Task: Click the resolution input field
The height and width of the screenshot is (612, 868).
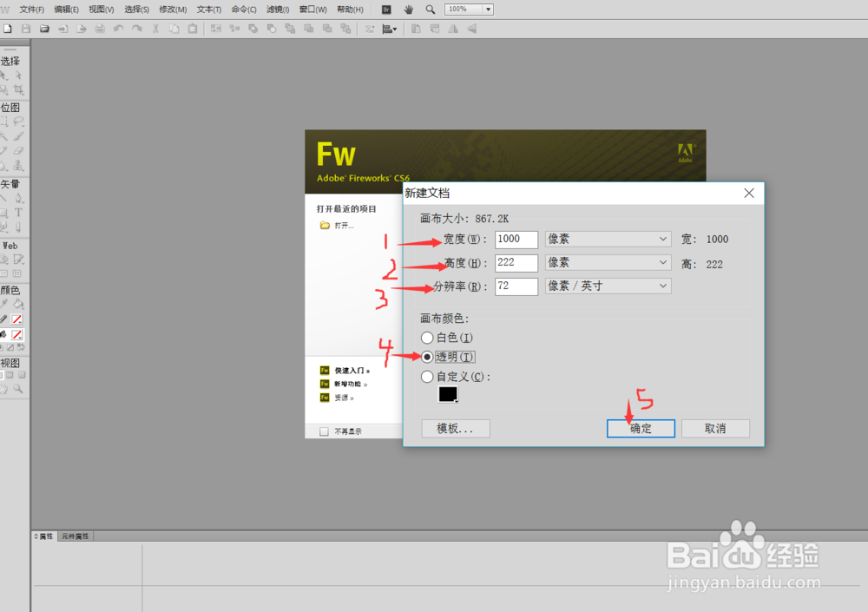Action: click(x=516, y=286)
